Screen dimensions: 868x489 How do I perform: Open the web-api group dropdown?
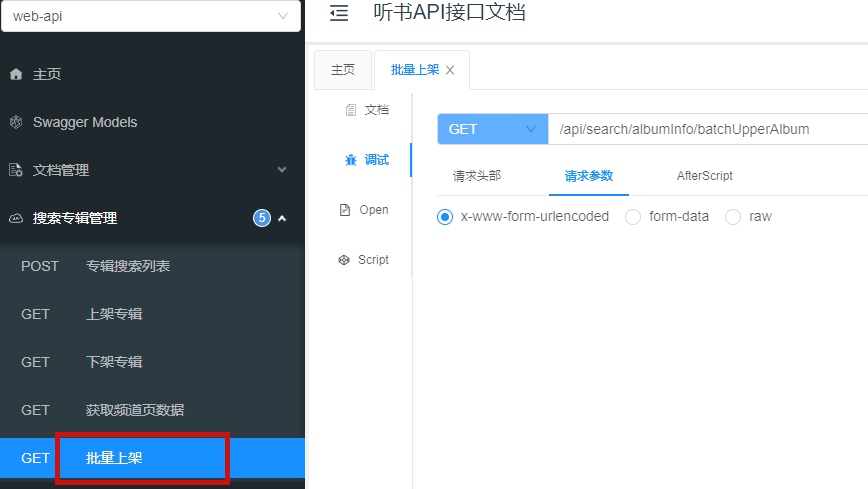coord(151,16)
